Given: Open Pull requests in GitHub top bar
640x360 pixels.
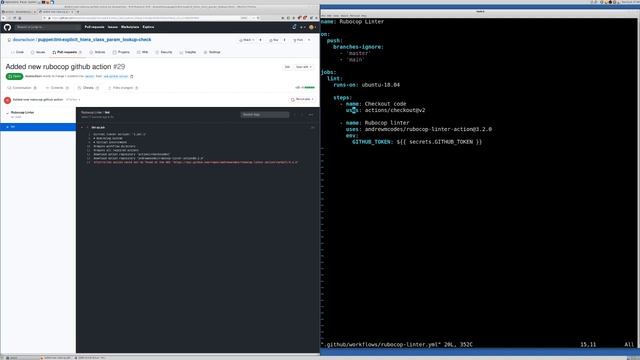Looking at the screenshot, I should pos(94,27).
